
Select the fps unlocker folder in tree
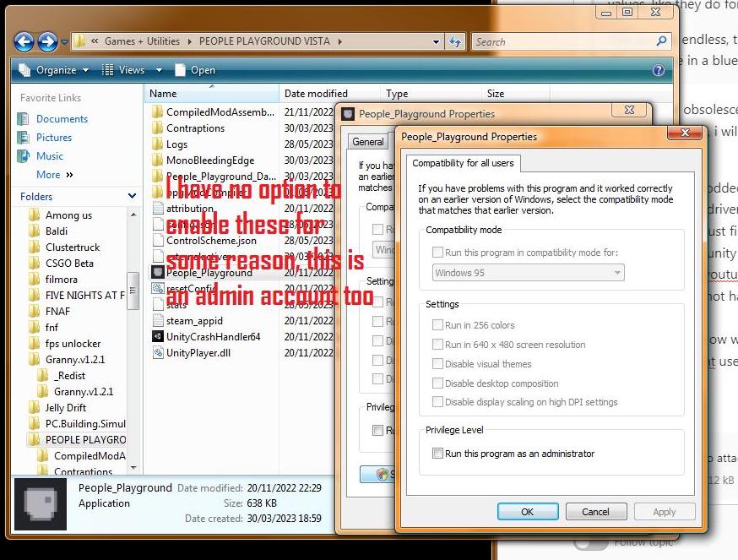[x=73, y=343]
